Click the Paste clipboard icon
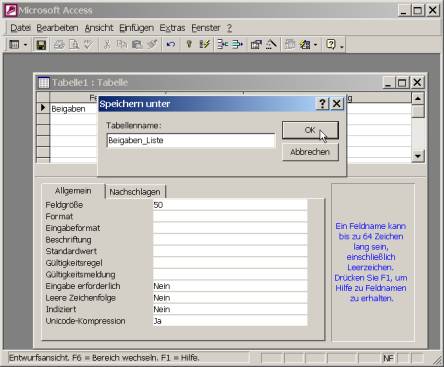Screen dimensions: 444x367 (137, 44)
